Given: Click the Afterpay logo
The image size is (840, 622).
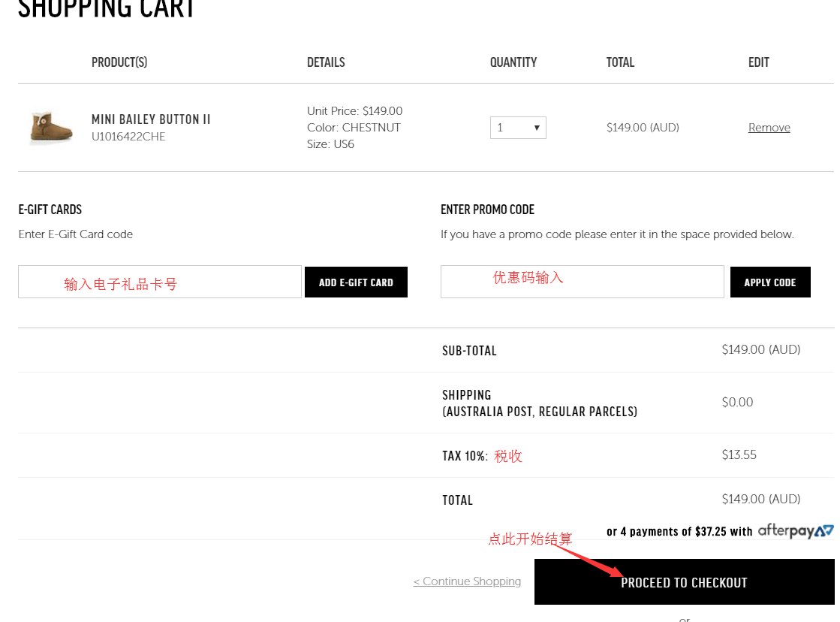Looking at the screenshot, I should pos(795,531).
